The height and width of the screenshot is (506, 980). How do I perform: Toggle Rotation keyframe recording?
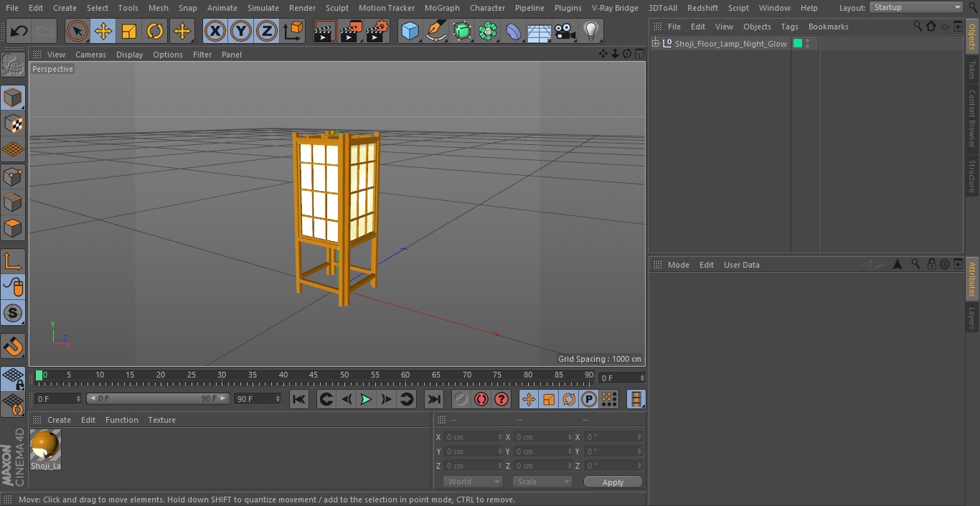click(x=569, y=399)
